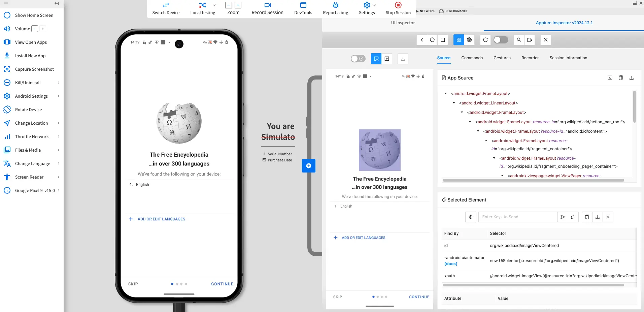This screenshot has width=644, height=312.
Task: Open search for element magnifier
Action: 519,40
